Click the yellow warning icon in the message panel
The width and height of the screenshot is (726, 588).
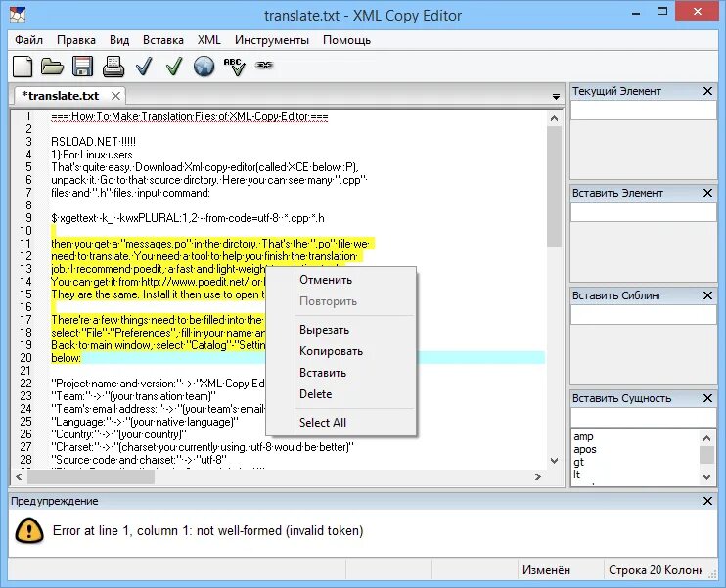29,530
